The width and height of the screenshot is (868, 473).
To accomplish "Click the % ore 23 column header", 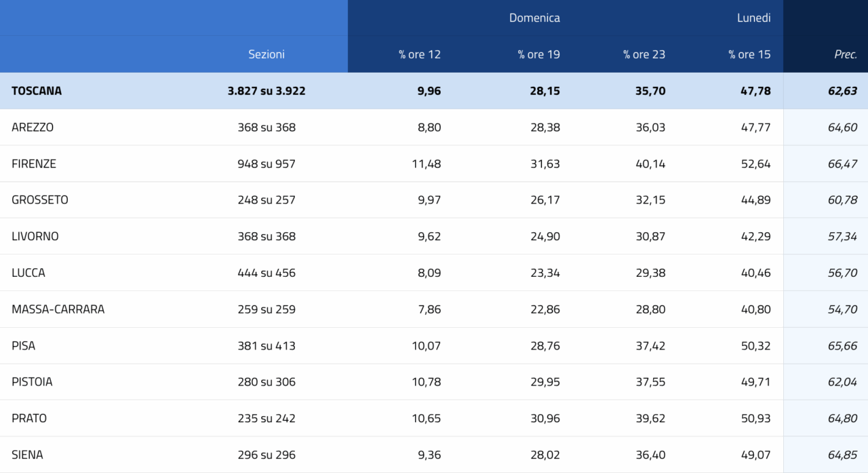I will (x=644, y=54).
